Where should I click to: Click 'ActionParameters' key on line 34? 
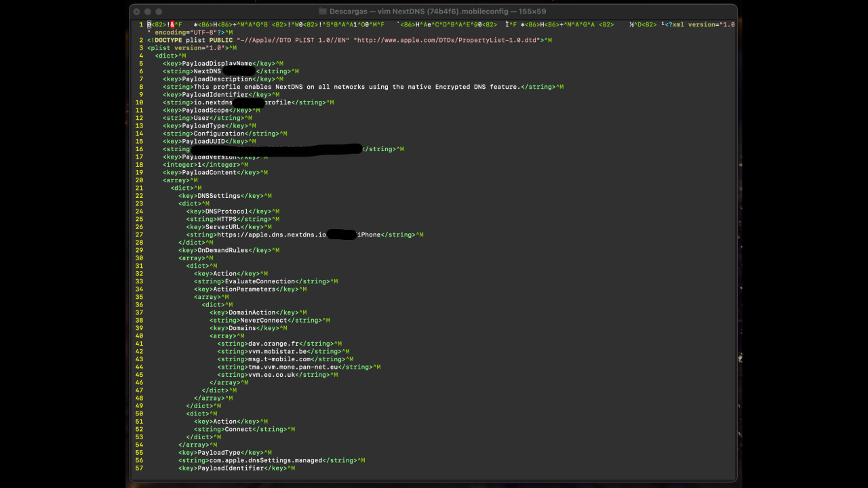245,289
